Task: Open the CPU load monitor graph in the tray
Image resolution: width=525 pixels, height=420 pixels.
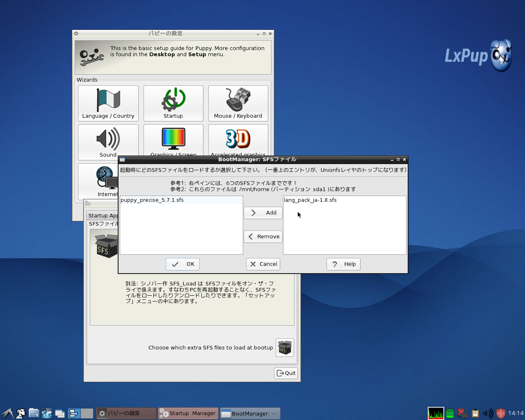Action: tap(436, 413)
